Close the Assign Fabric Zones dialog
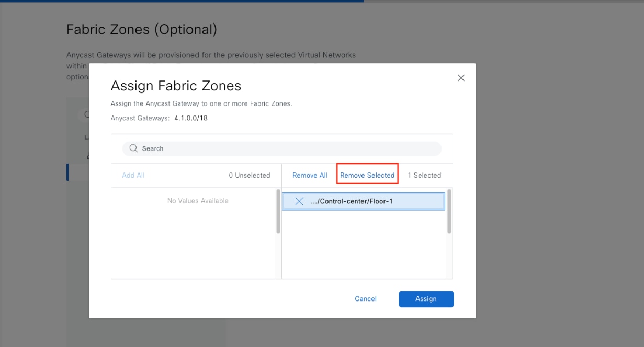 pos(461,77)
